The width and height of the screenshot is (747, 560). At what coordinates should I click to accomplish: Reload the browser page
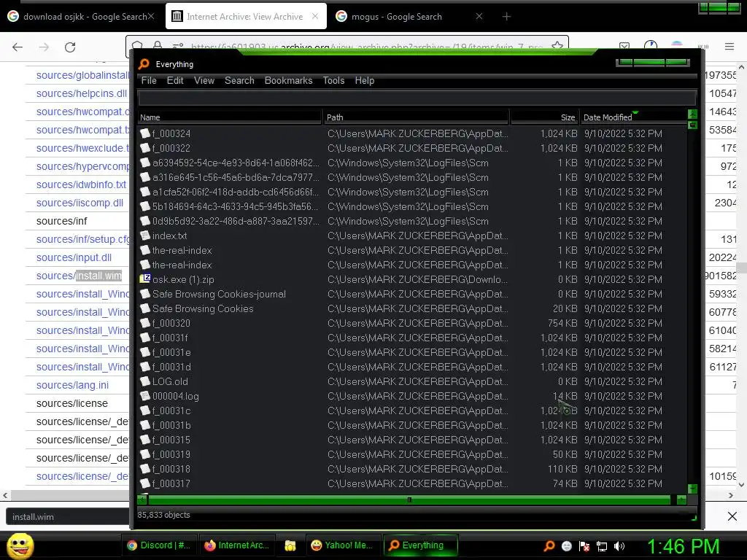click(70, 47)
